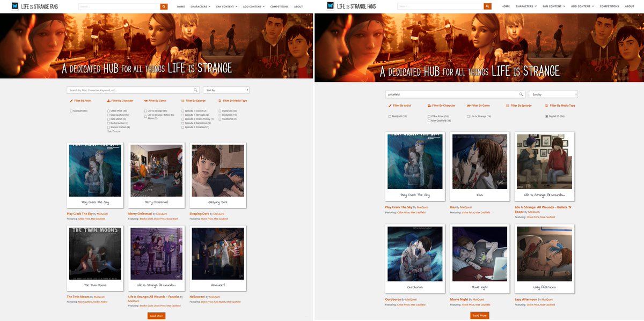Screen dimensions: 644x321
Task: Open About menu item in left page
Action: click(x=298, y=6)
